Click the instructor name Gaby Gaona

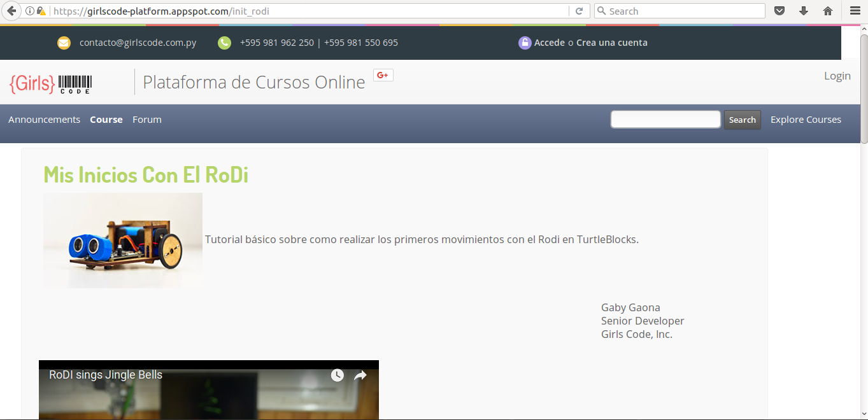tap(630, 307)
